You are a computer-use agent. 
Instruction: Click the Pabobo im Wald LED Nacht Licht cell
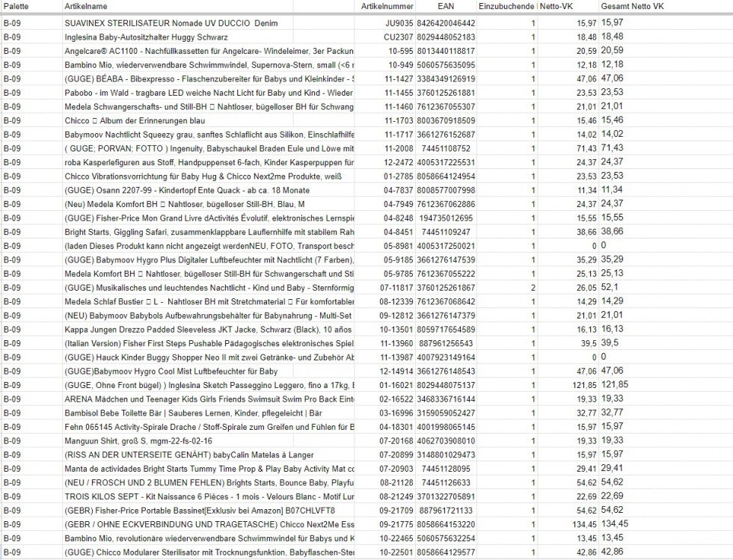pos(209,93)
